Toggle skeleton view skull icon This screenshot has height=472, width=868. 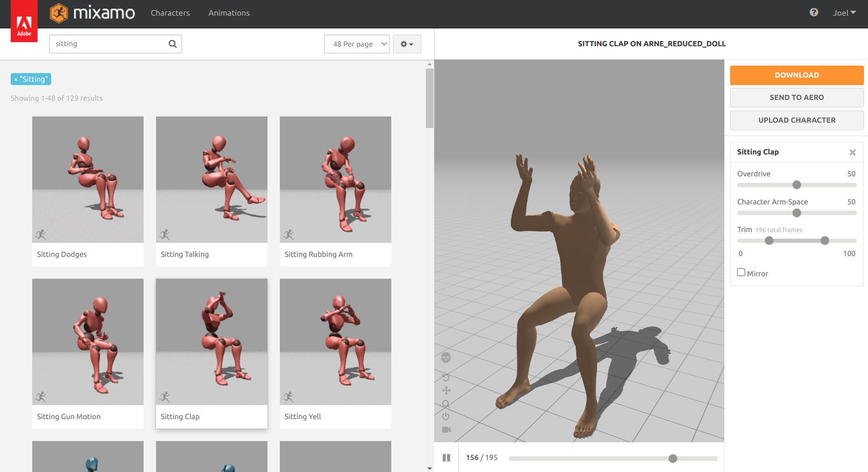click(x=446, y=358)
